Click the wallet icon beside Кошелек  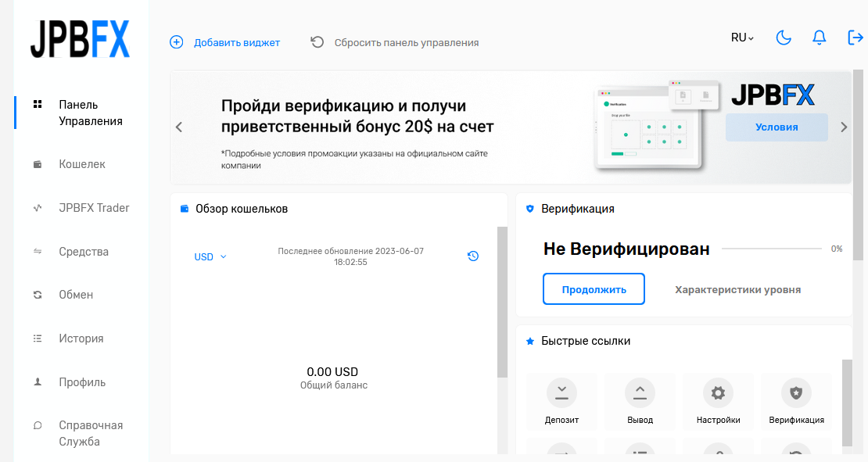(38, 164)
